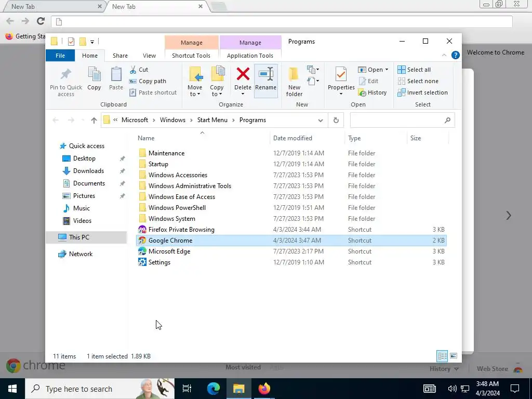Open the Copy to menu
532x399 pixels.
tap(217, 82)
